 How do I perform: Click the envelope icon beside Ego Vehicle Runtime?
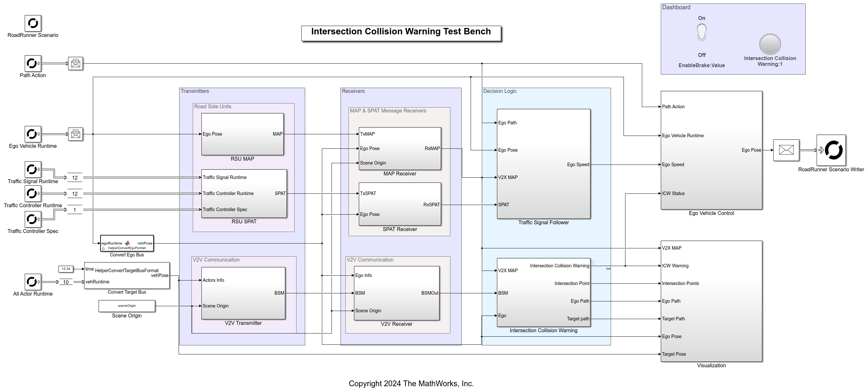[x=75, y=134]
